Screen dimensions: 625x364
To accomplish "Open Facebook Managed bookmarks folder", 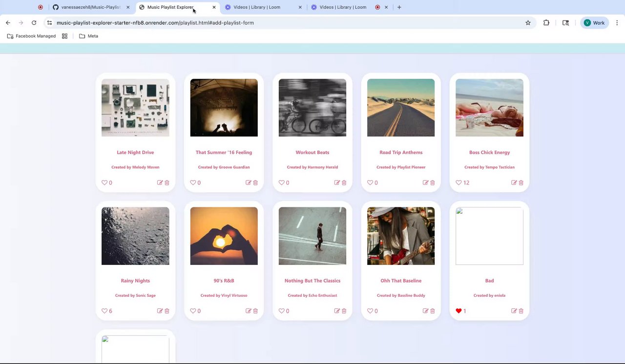I will [31, 36].
